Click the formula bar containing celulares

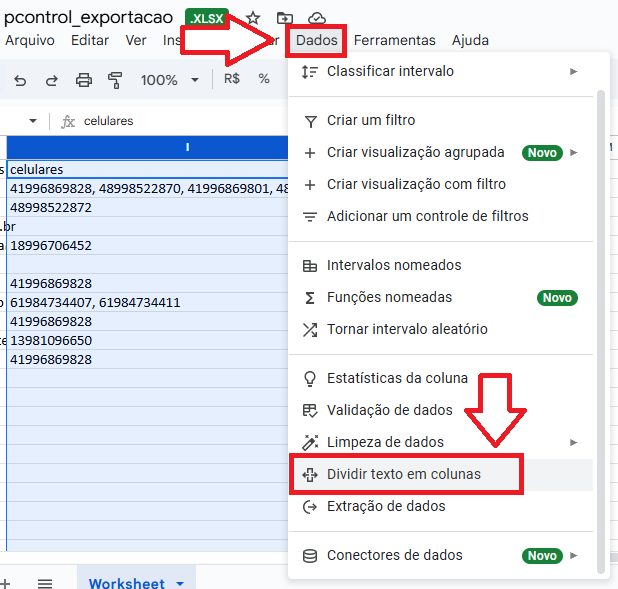[180, 121]
